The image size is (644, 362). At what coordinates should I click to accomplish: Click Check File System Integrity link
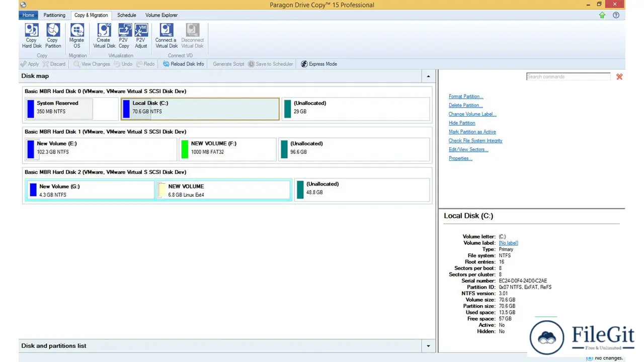[x=475, y=141]
